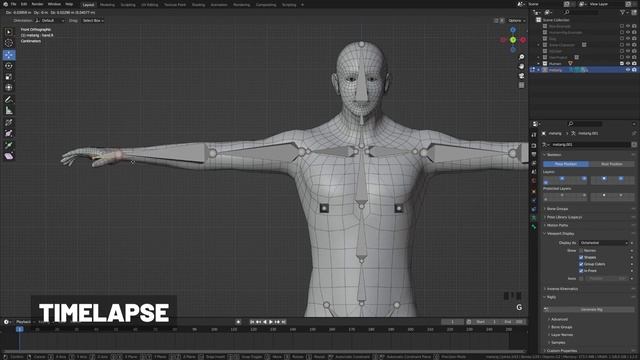
Task: Expand the Motion Paths panel
Action: tap(557, 225)
